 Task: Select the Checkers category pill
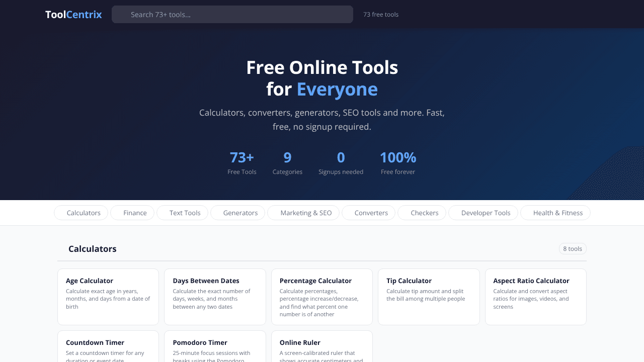pos(422,213)
